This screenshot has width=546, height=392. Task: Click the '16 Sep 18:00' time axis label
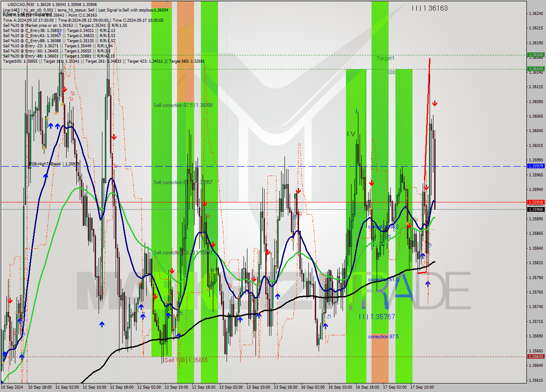click(x=367, y=387)
